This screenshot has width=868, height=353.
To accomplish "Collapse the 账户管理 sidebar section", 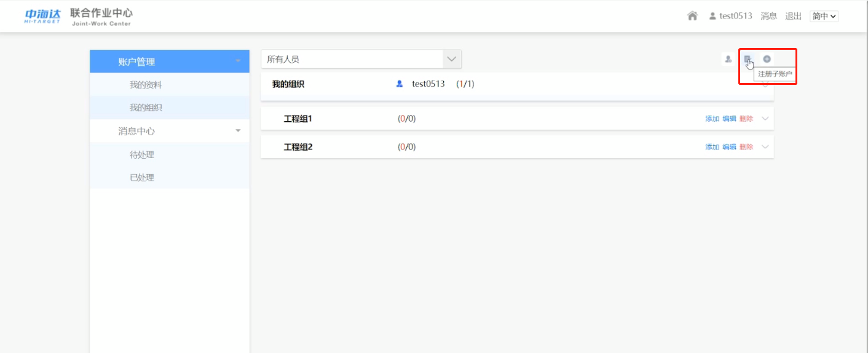I will click(238, 61).
